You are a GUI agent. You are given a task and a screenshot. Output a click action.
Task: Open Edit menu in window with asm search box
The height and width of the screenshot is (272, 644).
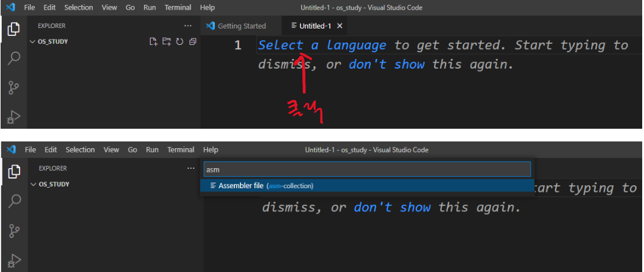pyautogui.click(x=51, y=149)
